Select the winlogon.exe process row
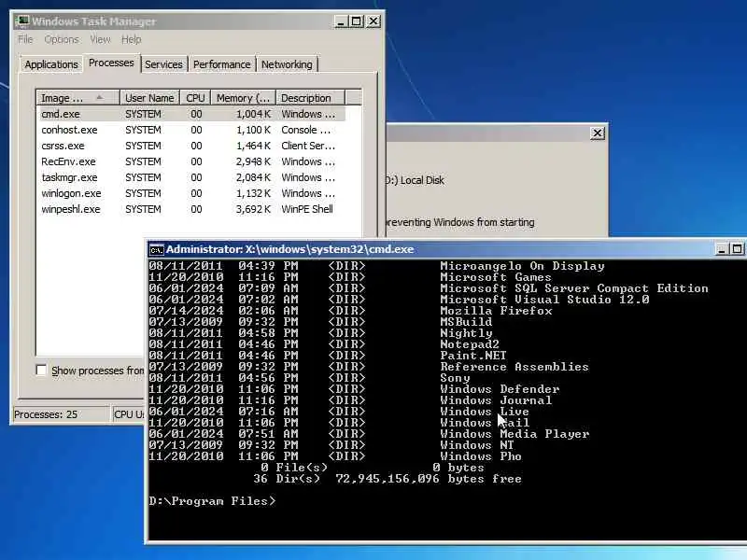Image resolution: width=747 pixels, height=560 pixels. [191, 193]
